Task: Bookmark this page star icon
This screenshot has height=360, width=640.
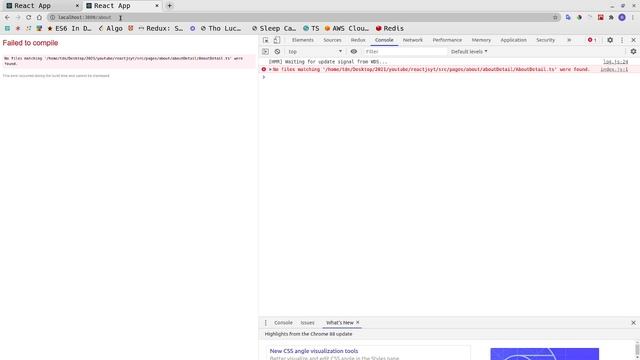Action: (x=555, y=17)
